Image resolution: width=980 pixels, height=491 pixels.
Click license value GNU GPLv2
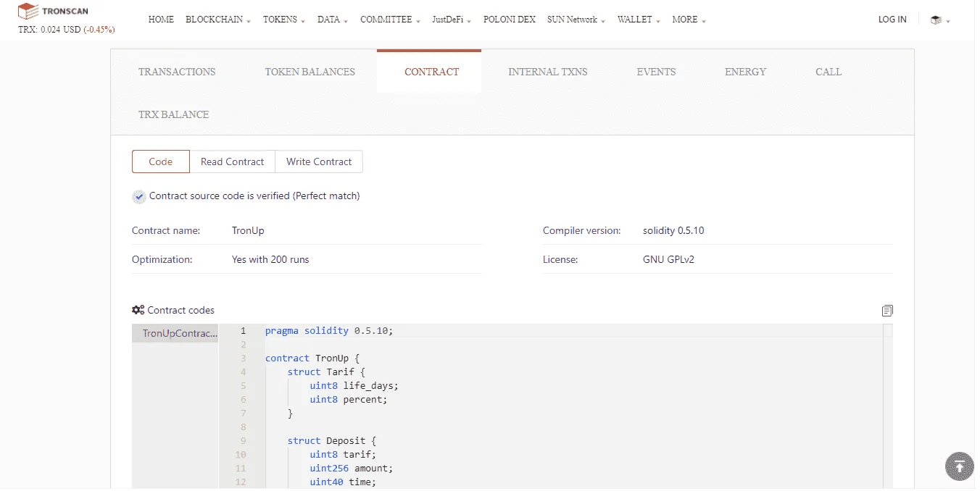pos(668,259)
